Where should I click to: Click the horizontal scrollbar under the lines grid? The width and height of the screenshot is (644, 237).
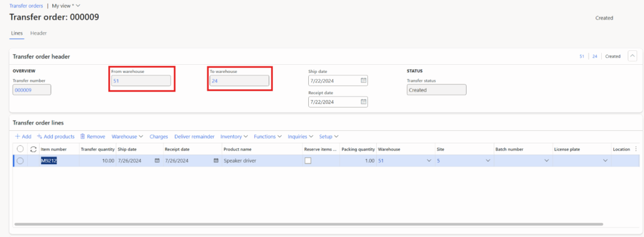click(308, 224)
